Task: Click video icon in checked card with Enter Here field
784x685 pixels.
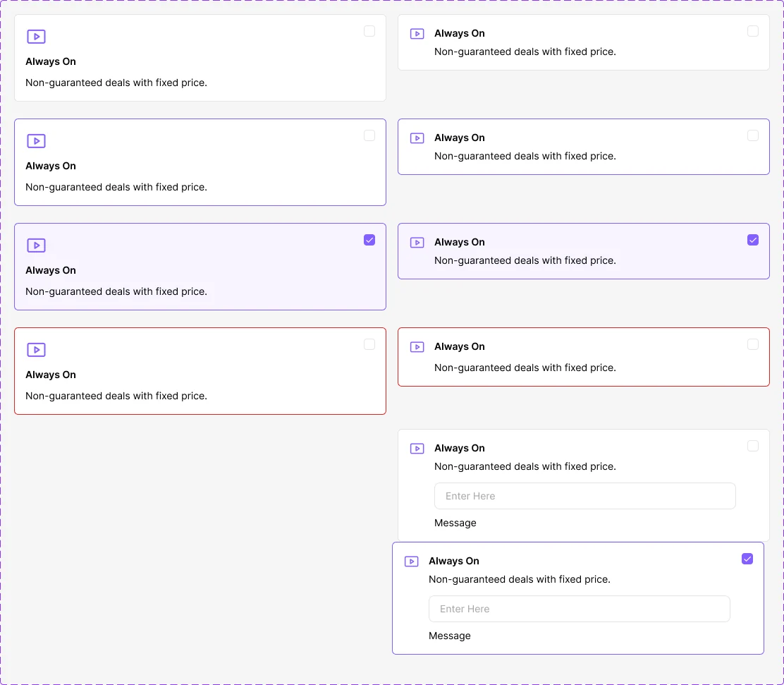Action: (x=412, y=562)
